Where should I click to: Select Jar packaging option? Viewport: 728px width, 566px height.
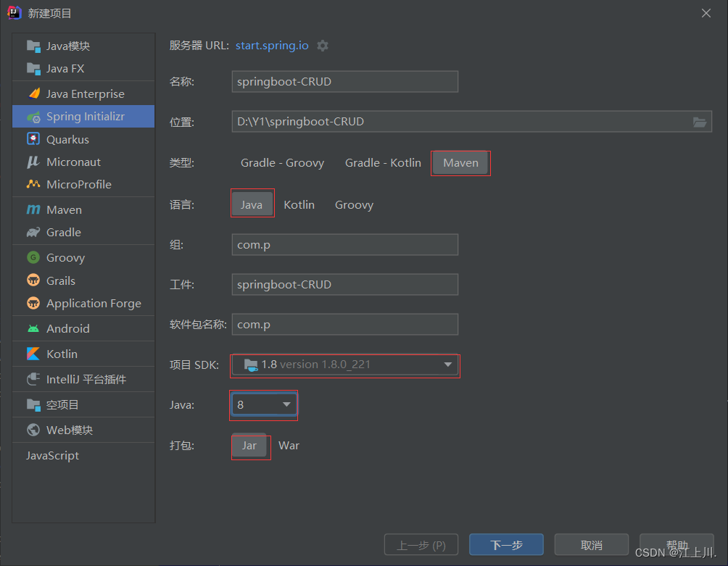click(249, 446)
